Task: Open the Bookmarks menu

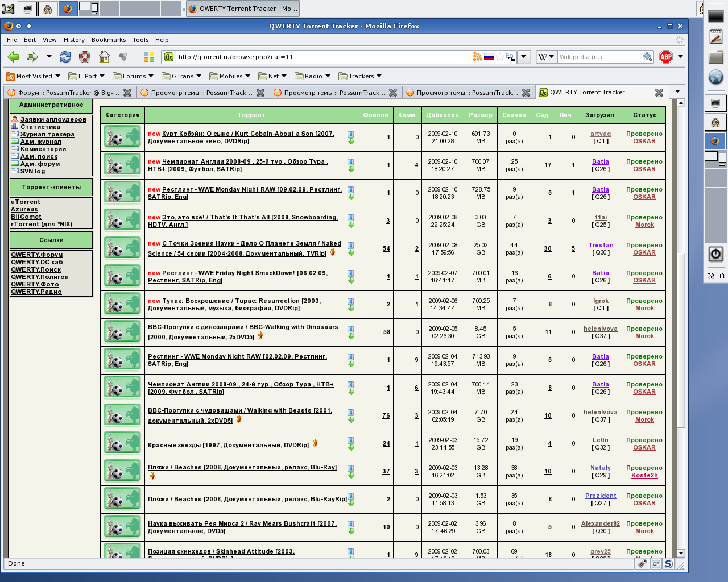Action: tap(108, 40)
